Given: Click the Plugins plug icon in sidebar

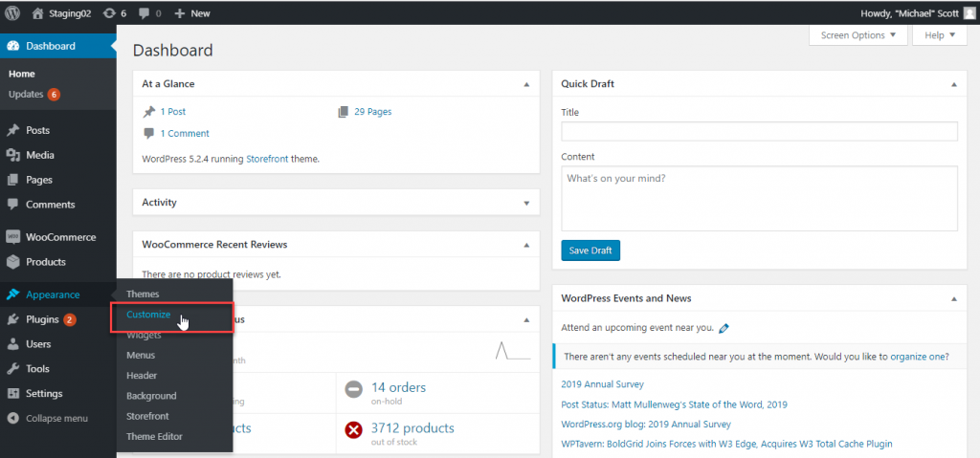Looking at the screenshot, I should coord(12,319).
